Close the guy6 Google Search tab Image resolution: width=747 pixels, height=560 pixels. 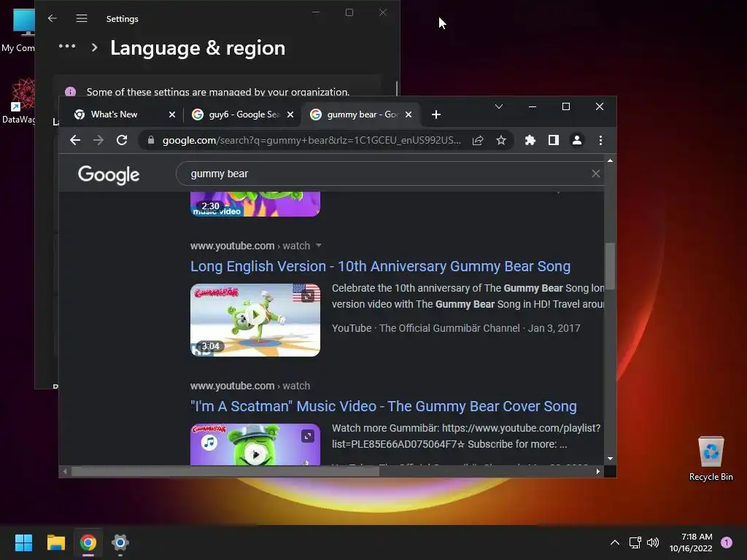click(x=290, y=114)
